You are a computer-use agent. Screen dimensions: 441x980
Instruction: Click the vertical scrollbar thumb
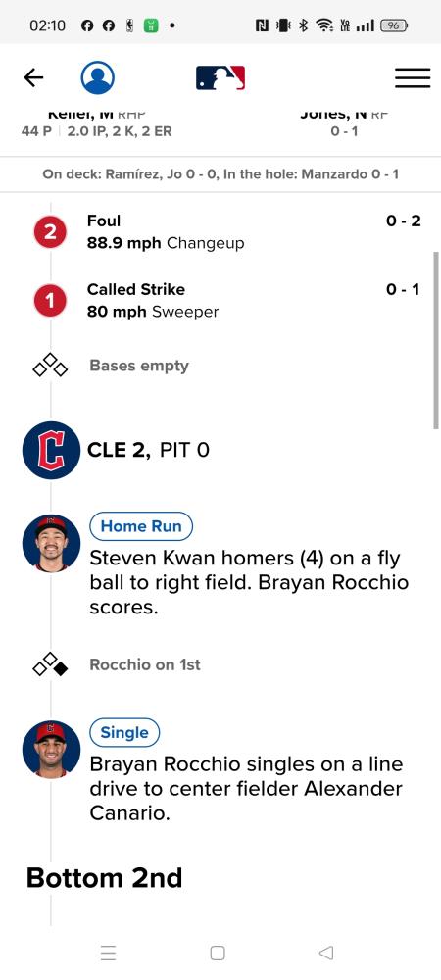click(x=435, y=341)
